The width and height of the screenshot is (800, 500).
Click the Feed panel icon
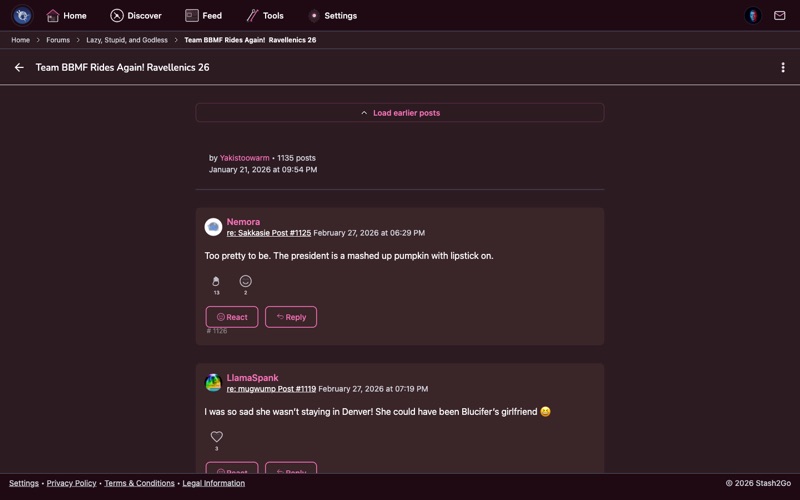tap(192, 16)
